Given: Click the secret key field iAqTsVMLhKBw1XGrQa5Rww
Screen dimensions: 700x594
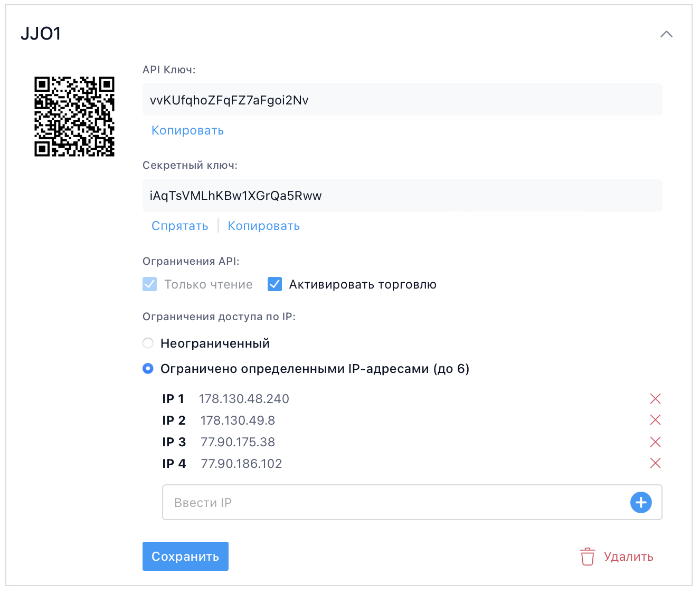Looking at the screenshot, I should [402, 196].
